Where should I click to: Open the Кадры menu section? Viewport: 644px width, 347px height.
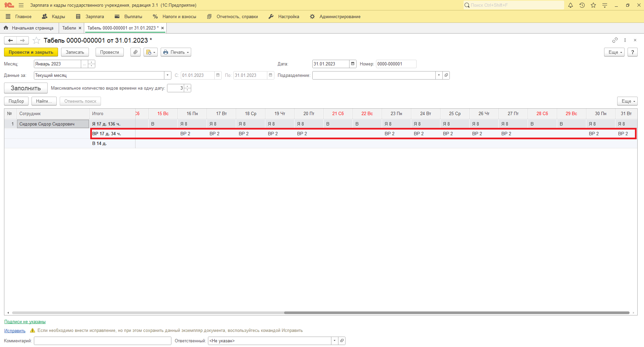(54, 16)
